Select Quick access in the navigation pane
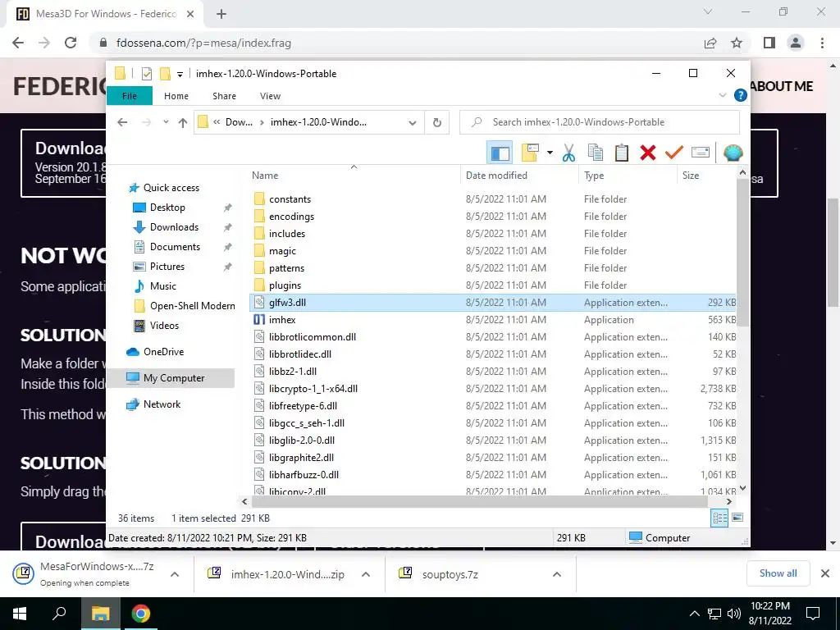Viewport: 840px width, 630px height. point(171,188)
